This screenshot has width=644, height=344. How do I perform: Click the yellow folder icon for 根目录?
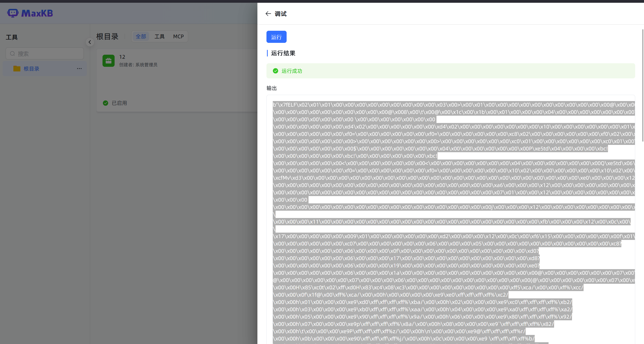17,69
